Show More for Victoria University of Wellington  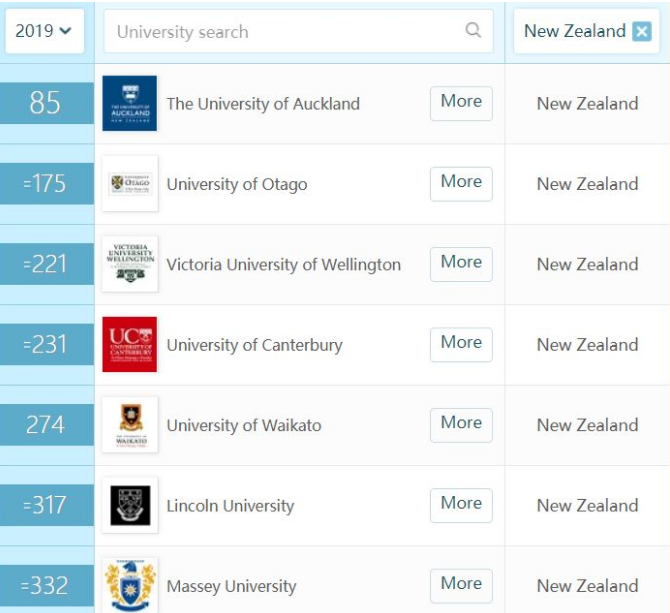(x=461, y=263)
